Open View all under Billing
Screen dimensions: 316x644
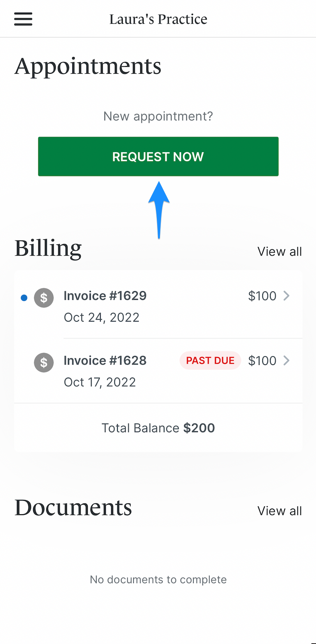(x=279, y=251)
